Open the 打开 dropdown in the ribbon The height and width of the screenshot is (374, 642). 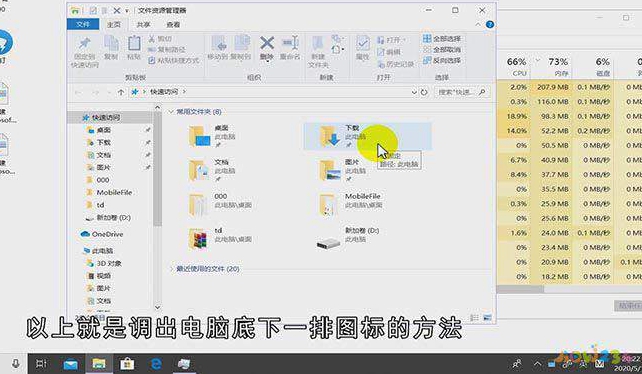point(391,40)
